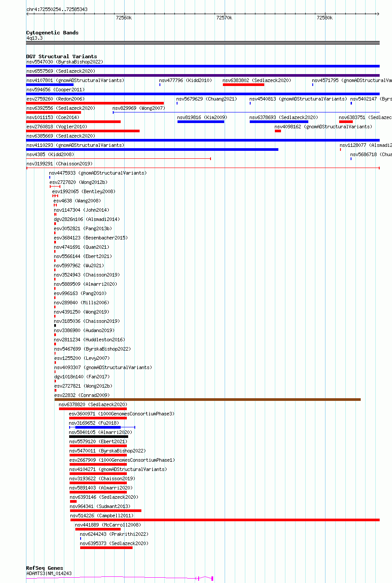Click the nsv6393146 (Sedlazeck2020) label

tap(104, 497)
